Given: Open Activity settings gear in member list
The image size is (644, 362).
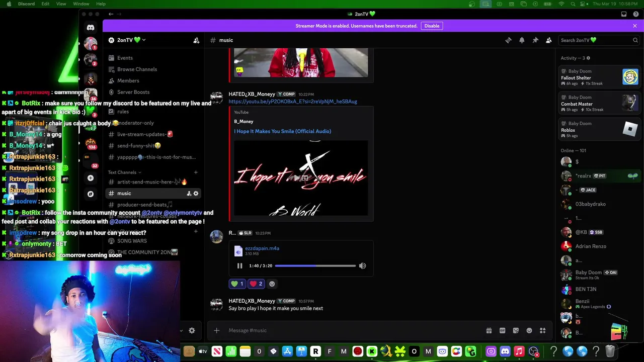Looking at the screenshot, I should click(588, 58).
